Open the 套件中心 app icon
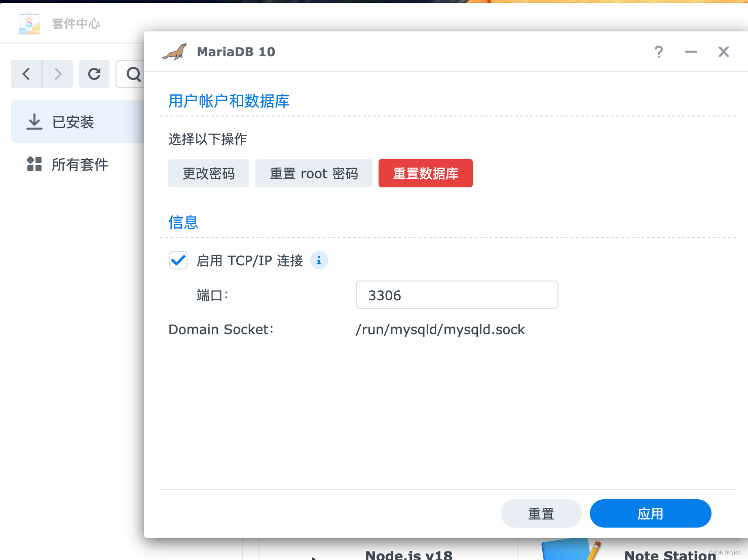Image resolution: width=748 pixels, height=560 pixels. (29, 23)
